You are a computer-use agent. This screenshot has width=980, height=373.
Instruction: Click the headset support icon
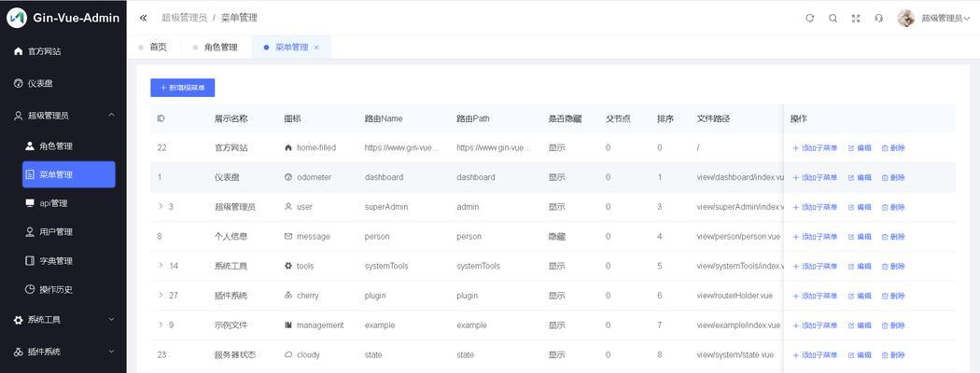tap(879, 18)
